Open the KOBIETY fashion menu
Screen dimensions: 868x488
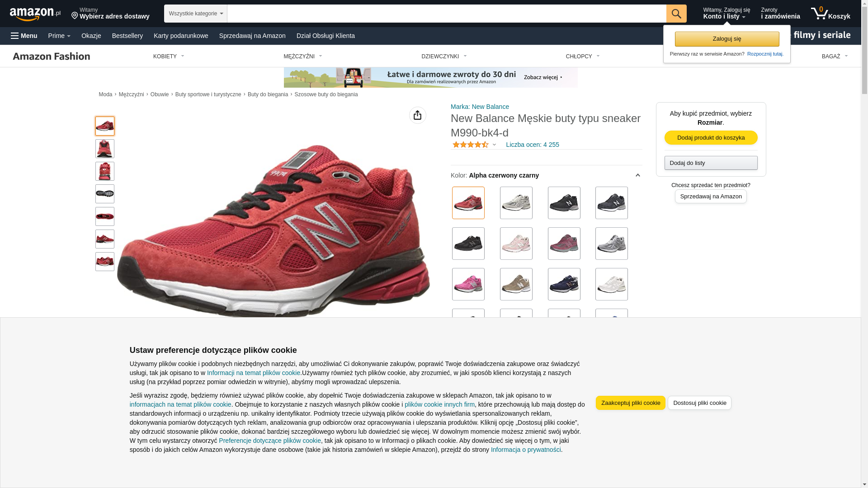tap(169, 56)
